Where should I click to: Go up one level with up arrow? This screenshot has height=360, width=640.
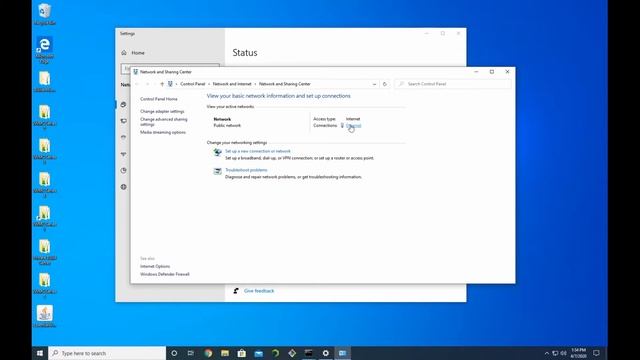pyautogui.click(x=162, y=84)
